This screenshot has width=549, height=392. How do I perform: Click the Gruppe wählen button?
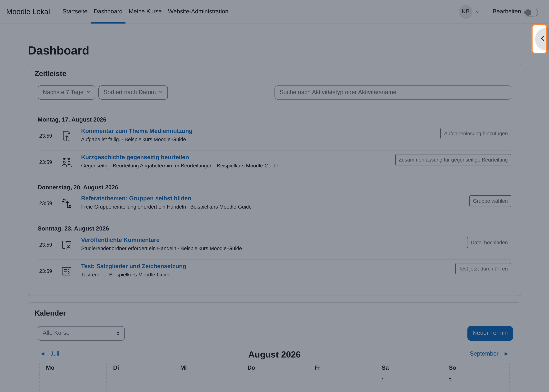point(490,201)
